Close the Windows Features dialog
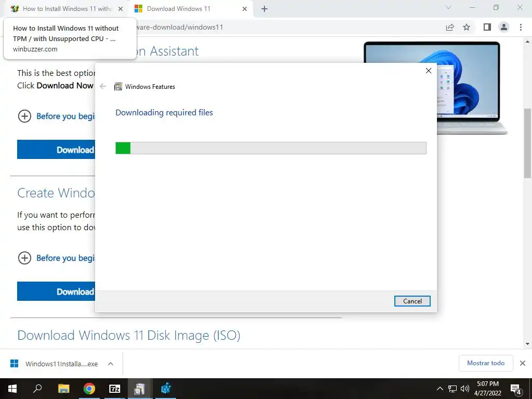 tap(429, 71)
